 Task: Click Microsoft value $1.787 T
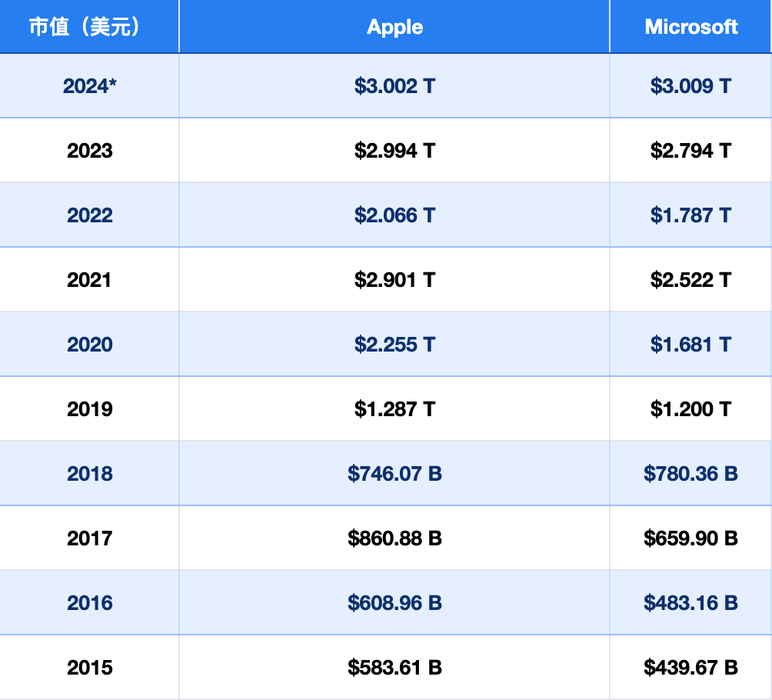pyautogui.click(x=690, y=215)
